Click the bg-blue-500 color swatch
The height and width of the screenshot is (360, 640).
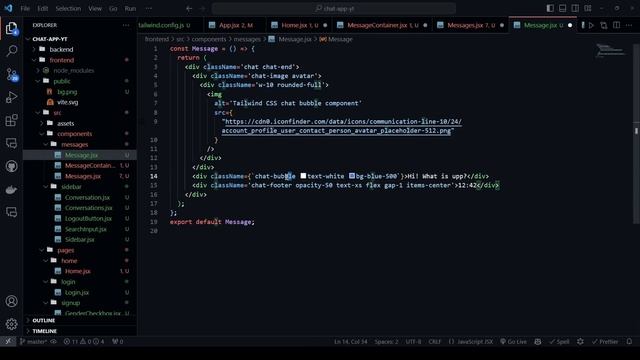tap(352, 176)
